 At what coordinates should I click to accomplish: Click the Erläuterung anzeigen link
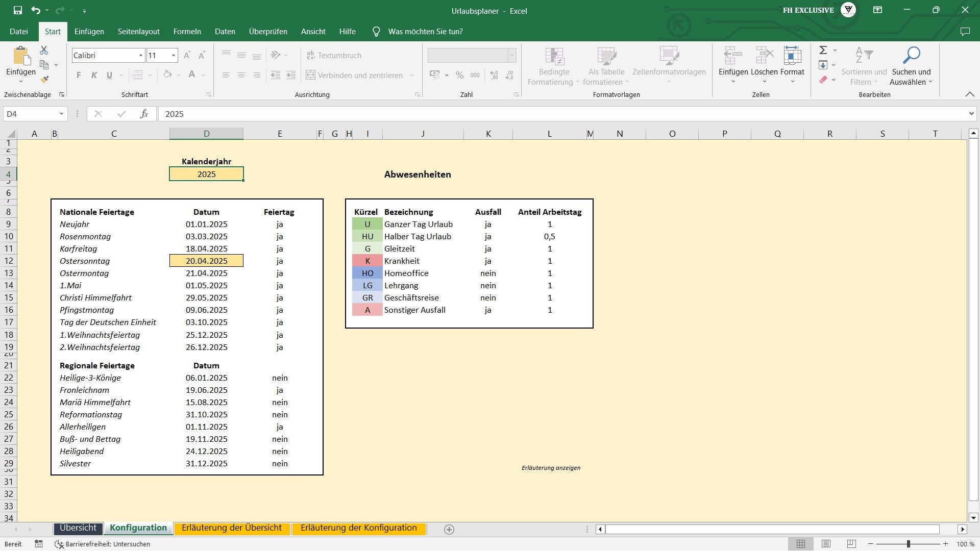550,467
